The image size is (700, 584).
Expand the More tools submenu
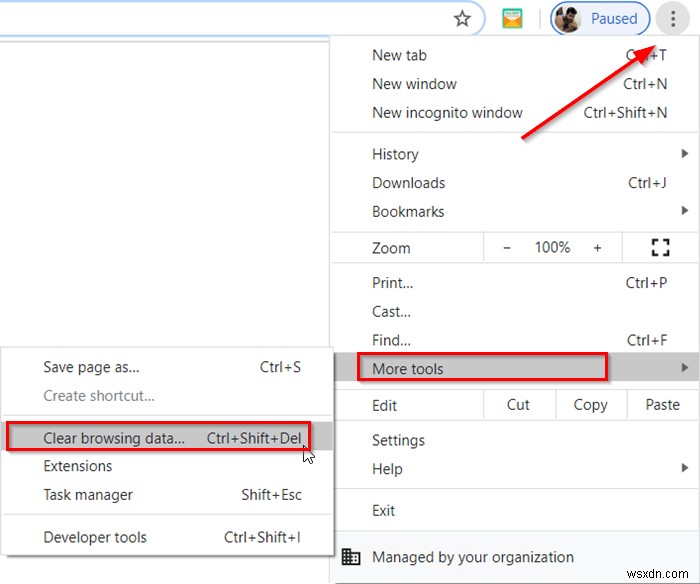[515, 368]
